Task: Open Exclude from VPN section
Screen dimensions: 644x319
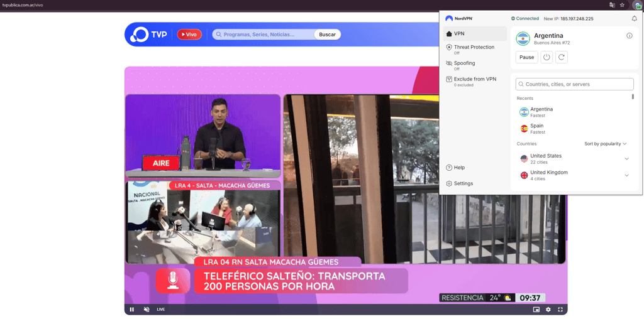Action: (x=475, y=81)
